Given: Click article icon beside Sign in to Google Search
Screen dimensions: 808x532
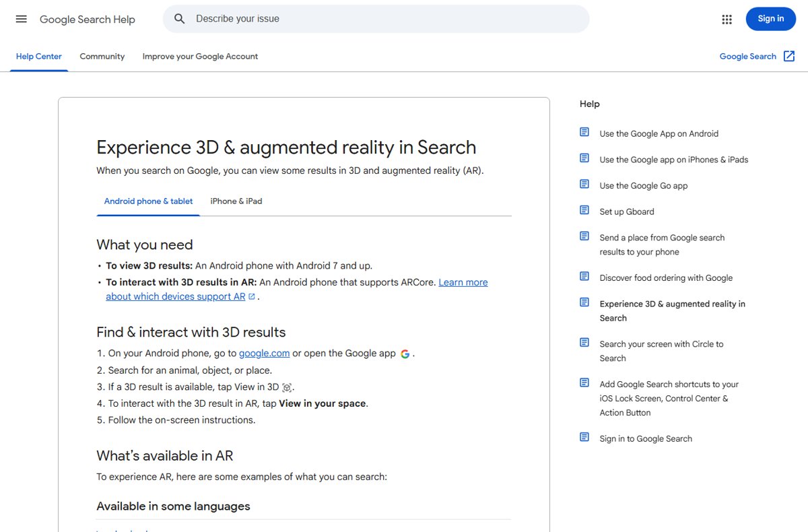Looking at the screenshot, I should click(584, 437).
